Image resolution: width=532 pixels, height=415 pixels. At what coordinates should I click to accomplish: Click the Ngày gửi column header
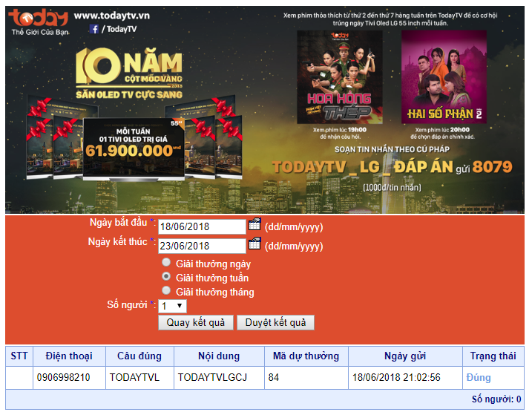pyautogui.click(x=405, y=356)
